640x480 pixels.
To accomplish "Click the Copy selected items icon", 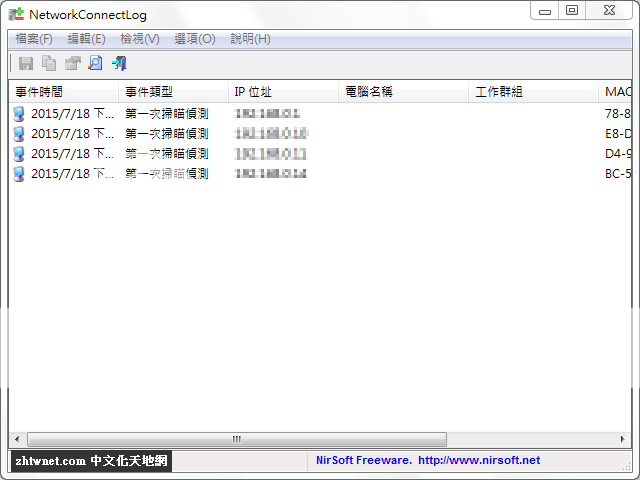I will pyautogui.click(x=49, y=63).
